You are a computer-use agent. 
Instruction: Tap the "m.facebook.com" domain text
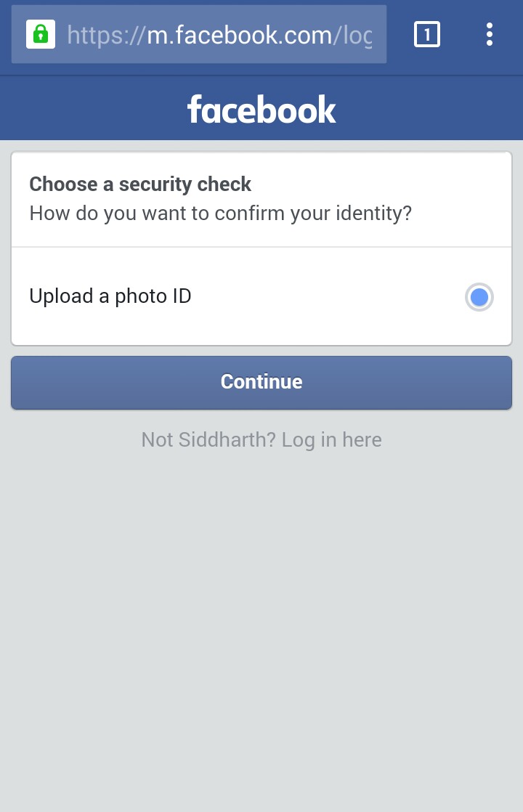(240, 34)
